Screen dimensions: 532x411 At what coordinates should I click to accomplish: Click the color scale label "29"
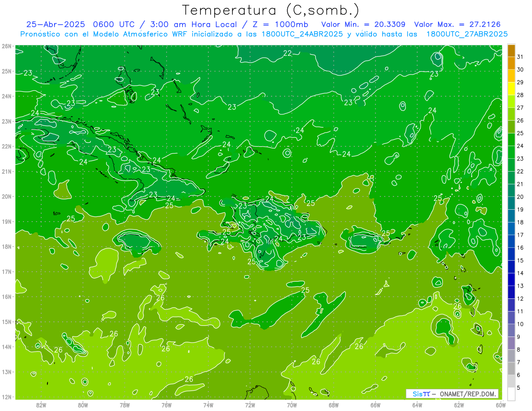(x=520, y=82)
